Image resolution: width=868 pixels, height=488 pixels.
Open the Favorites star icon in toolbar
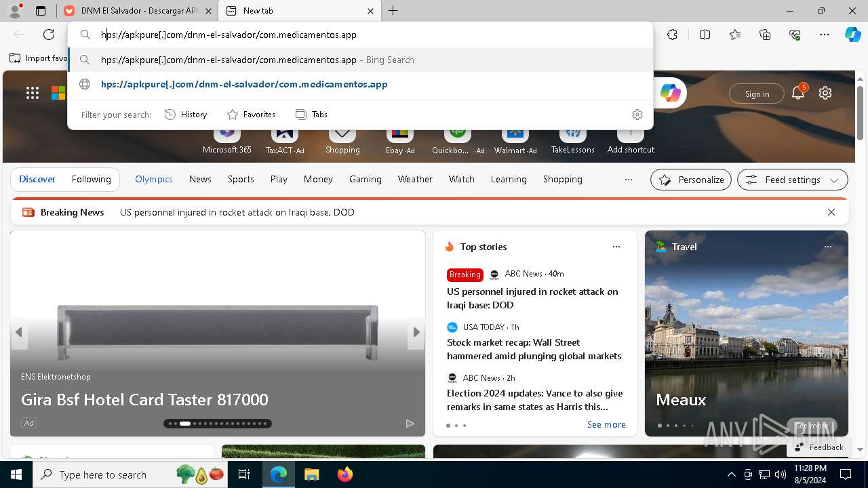tap(735, 35)
